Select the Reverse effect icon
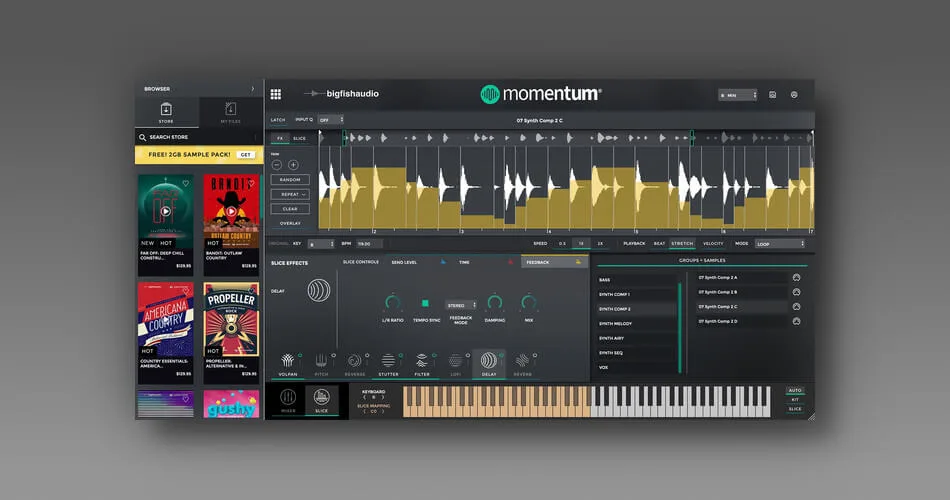Viewport: 950px width, 500px height. click(x=354, y=361)
